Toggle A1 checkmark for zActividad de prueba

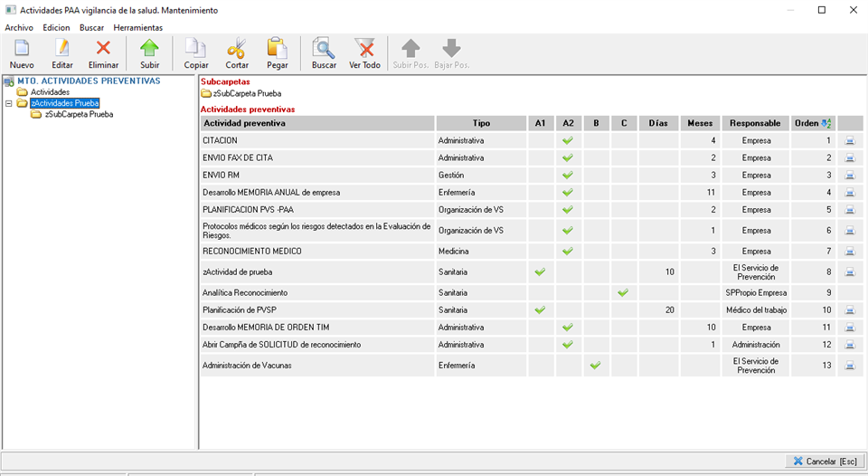coord(541,271)
